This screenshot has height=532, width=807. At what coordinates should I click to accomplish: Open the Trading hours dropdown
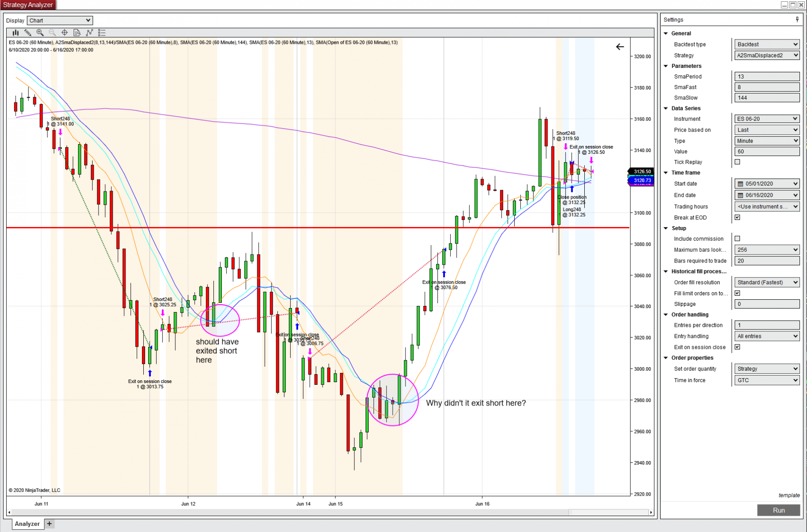(767, 207)
